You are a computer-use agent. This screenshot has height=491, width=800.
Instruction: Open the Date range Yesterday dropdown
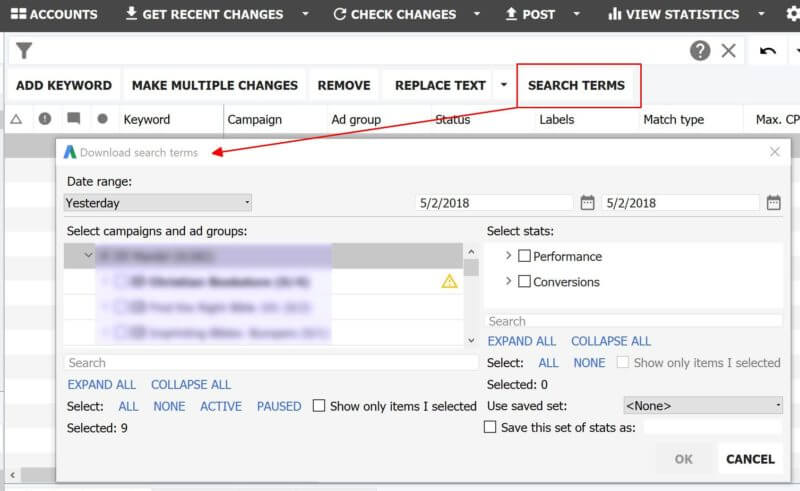pyautogui.click(x=158, y=203)
